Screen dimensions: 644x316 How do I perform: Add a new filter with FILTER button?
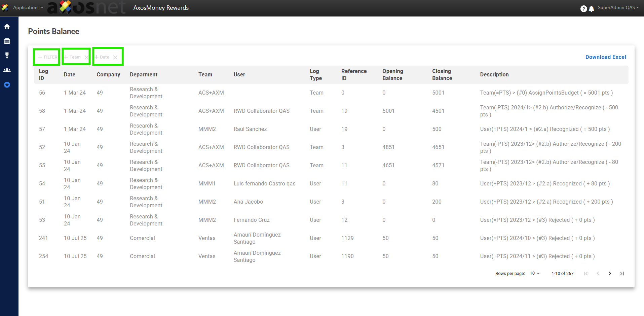47,57
